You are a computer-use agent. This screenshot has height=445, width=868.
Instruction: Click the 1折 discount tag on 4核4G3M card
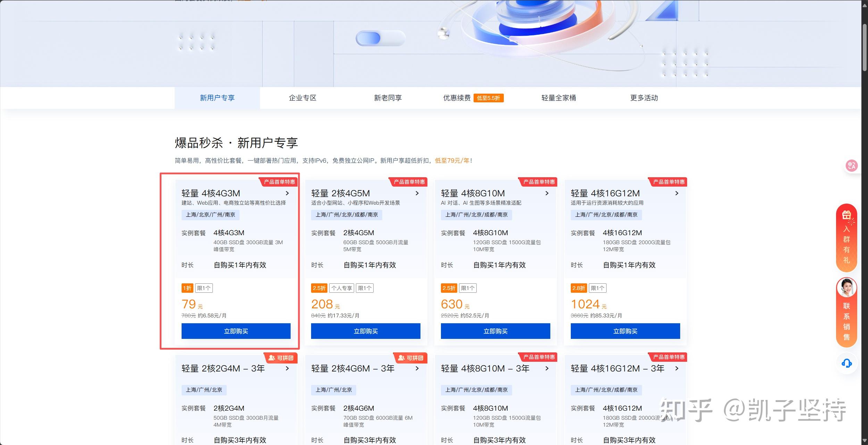pyautogui.click(x=187, y=288)
